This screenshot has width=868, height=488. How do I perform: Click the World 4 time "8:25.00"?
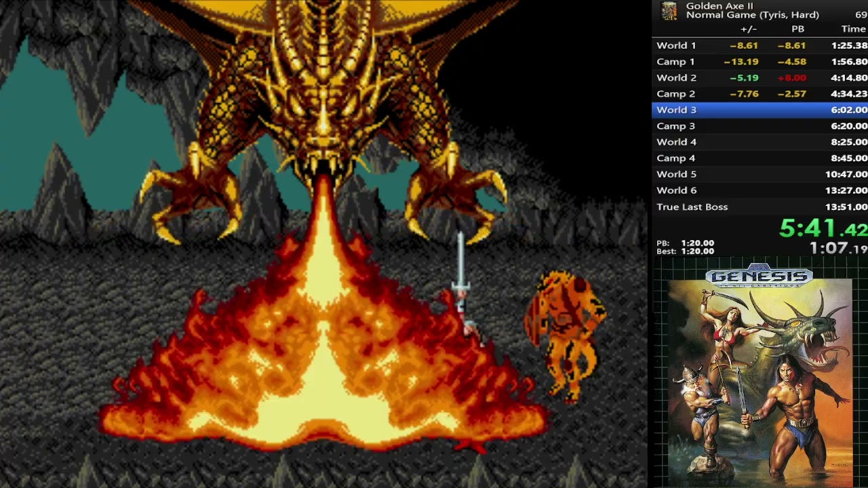(849, 142)
